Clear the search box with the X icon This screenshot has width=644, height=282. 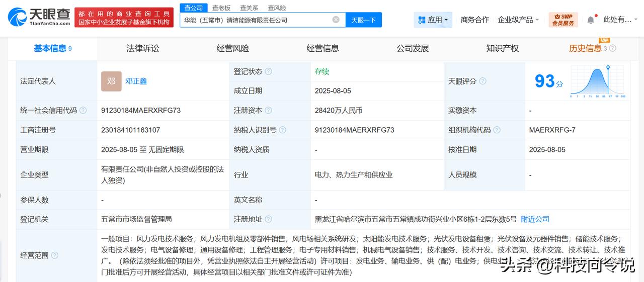coord(336,20)
